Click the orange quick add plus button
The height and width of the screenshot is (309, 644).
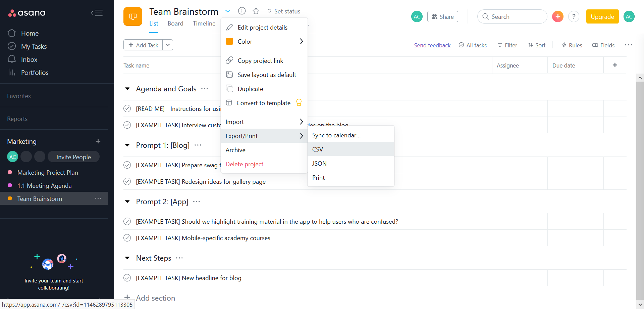557,16
